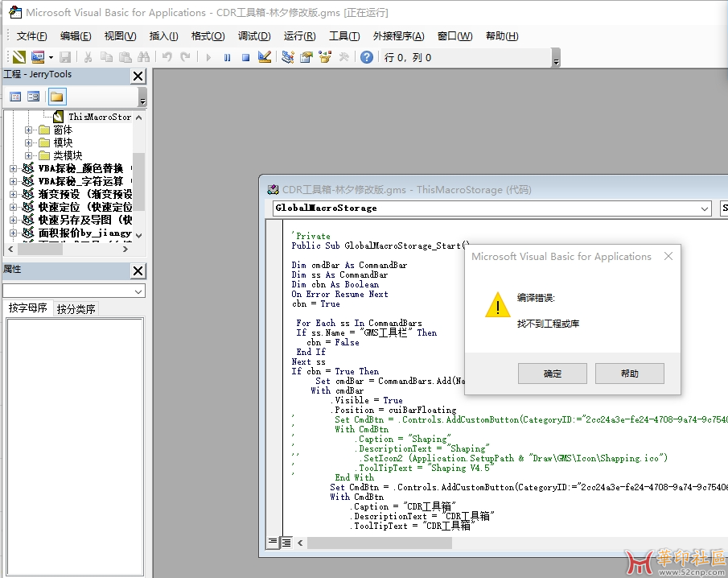
Task: Open the properties object dropdown
Action: [x=138, y=291]
